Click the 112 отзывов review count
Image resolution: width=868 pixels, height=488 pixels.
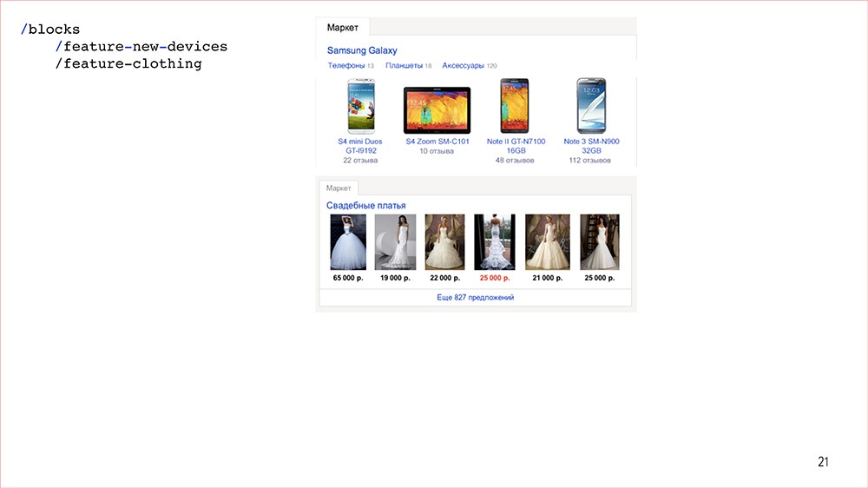coord(590,160)
